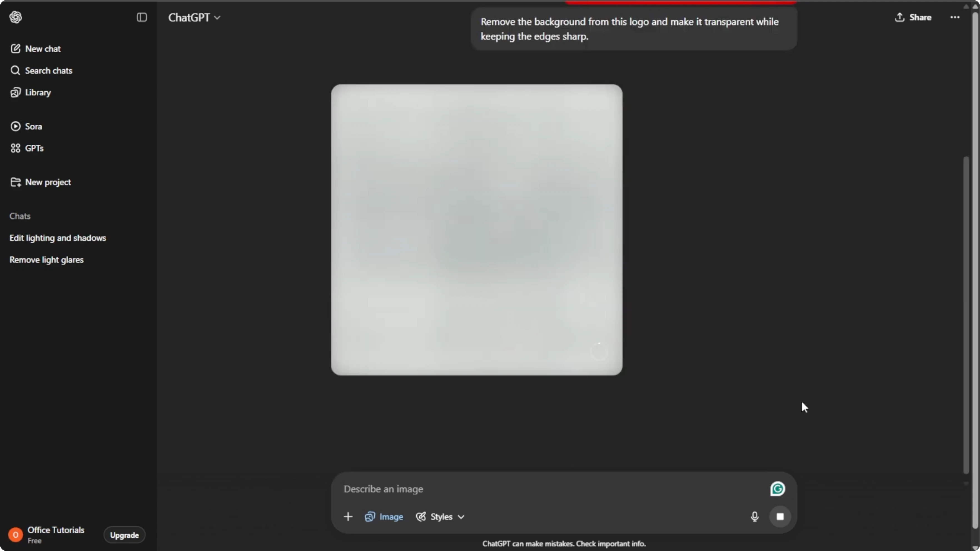Click the Search chats magnifier icon

(x=15, y=70)
